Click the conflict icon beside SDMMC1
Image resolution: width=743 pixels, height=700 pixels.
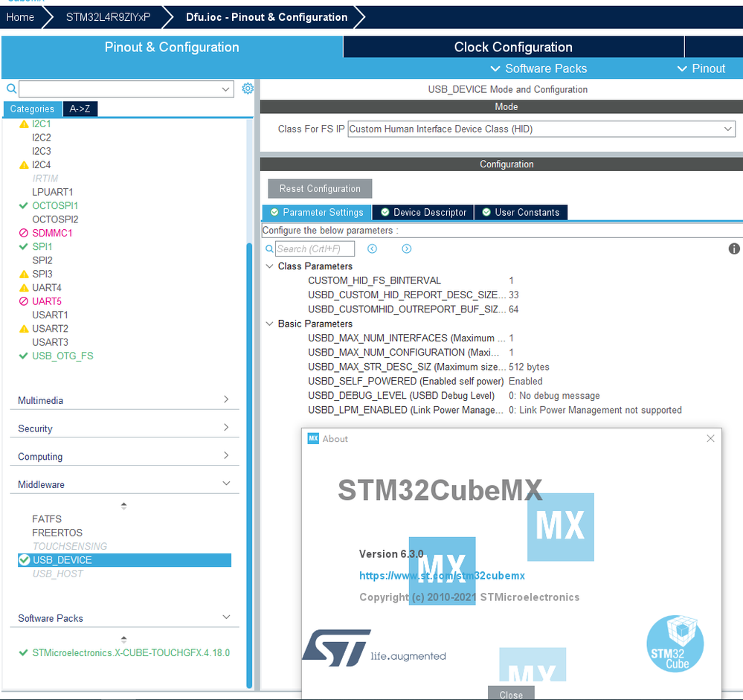[24, 233]
